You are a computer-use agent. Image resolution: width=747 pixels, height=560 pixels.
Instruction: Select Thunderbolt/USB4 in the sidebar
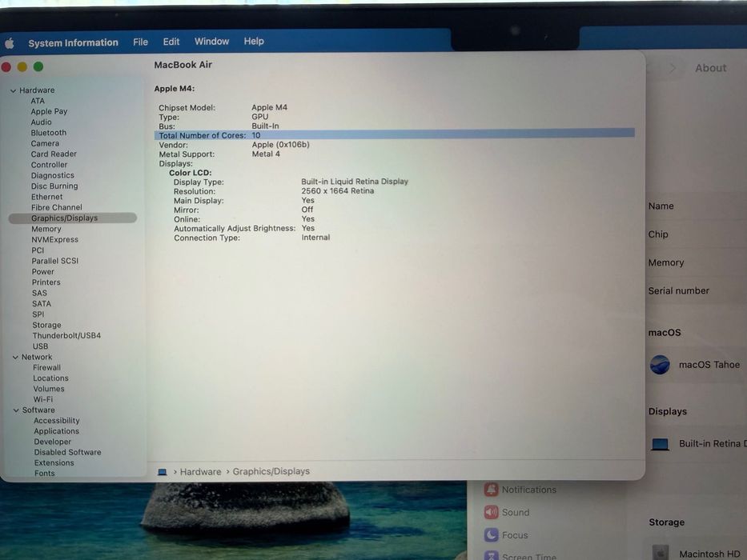[66, 336]
